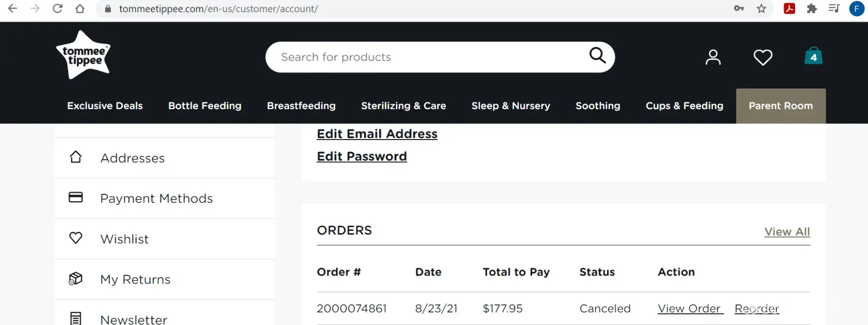Viewport: 868px width, 325px height.
Task: Click the Tommee Tippee star logo
Action: click(x=83, y=55)
